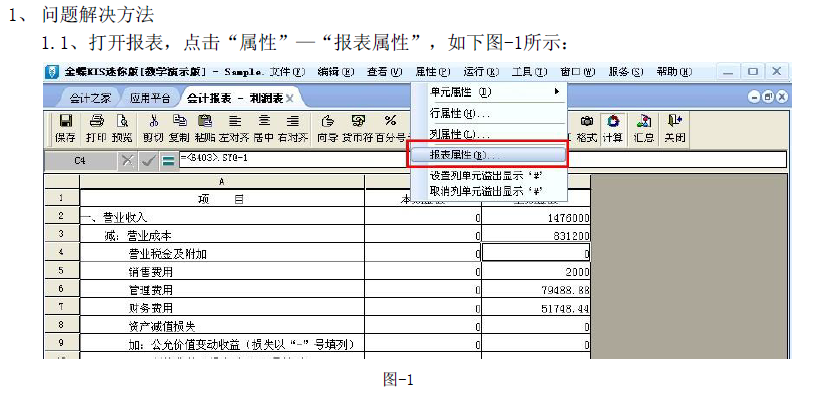Click the Cut (剪切) scissors icon
The width and height of the screenshot is (830, 395).
point(154,129)
